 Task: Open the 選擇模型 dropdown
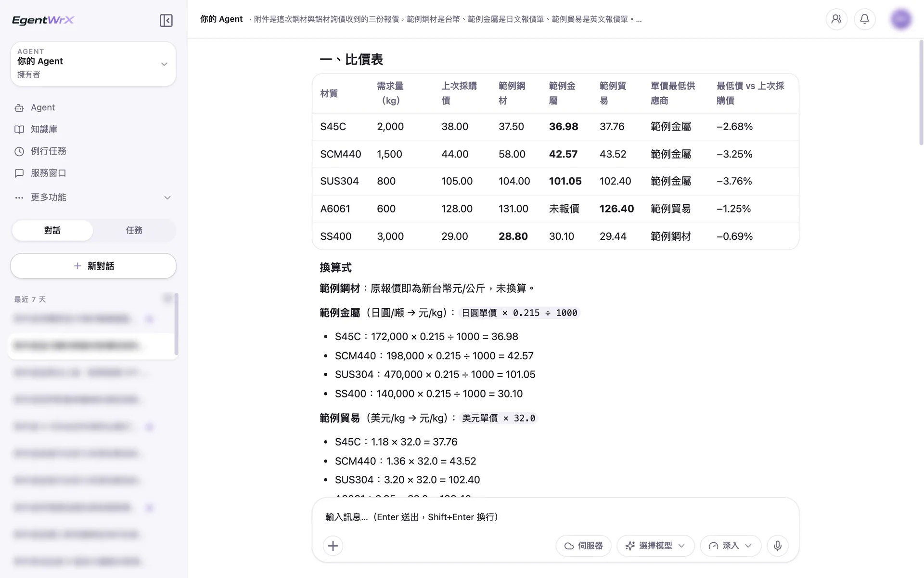[x=655, y=546]
